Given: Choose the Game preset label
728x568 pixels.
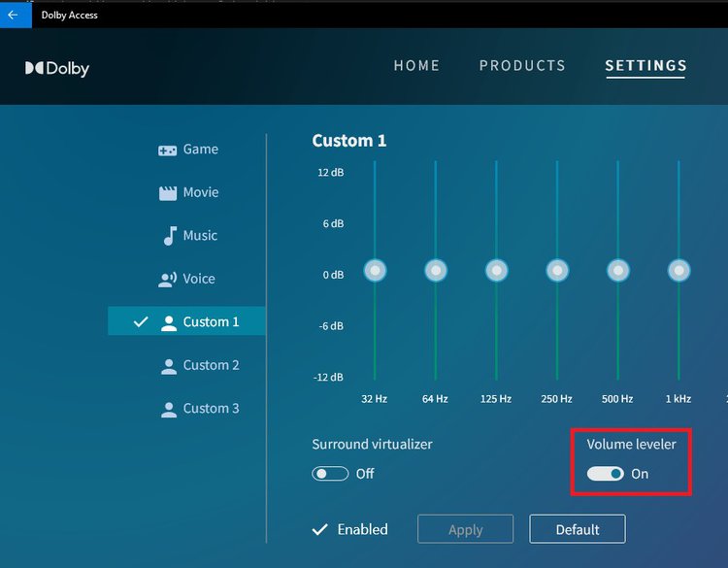Looking at the screenshot, I should (x=201, y=150).
